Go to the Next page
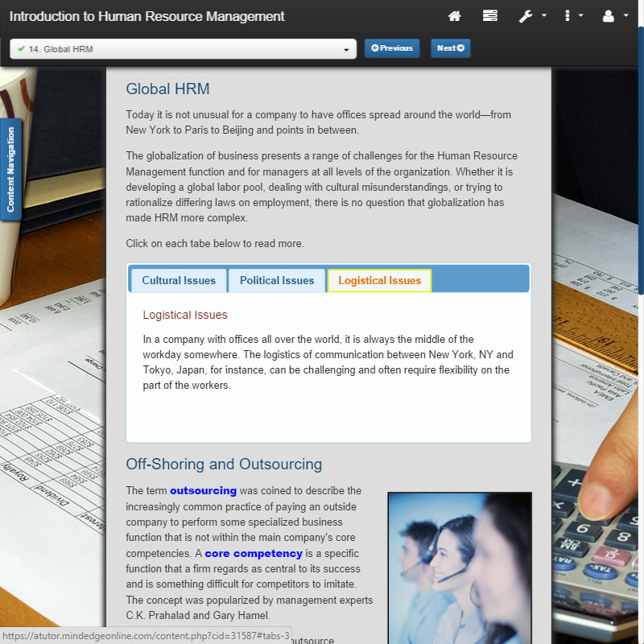Screen dimensions: 644x644 pyautogui.click(x=450, y=48)
